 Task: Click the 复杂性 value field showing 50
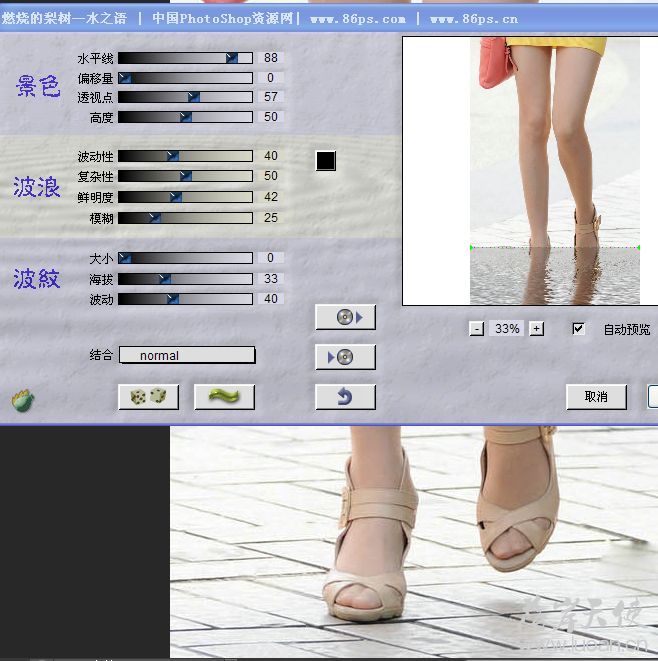coord(271,176)
